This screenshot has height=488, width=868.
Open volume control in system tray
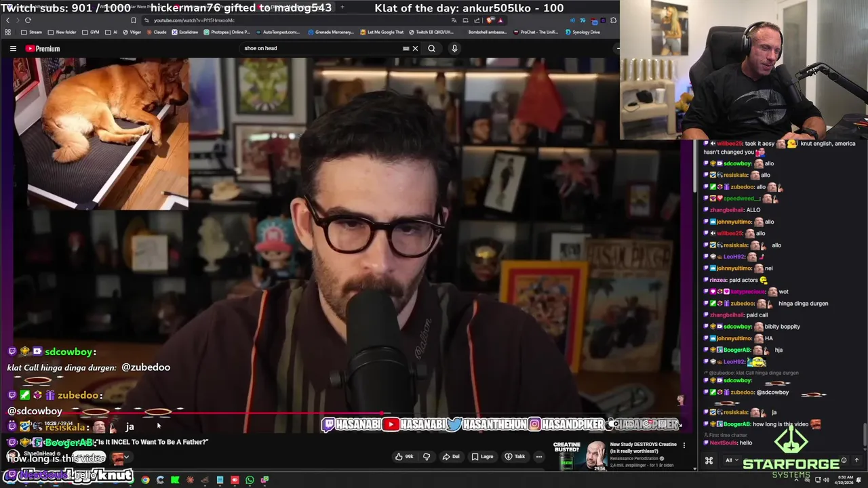(826, 480)
